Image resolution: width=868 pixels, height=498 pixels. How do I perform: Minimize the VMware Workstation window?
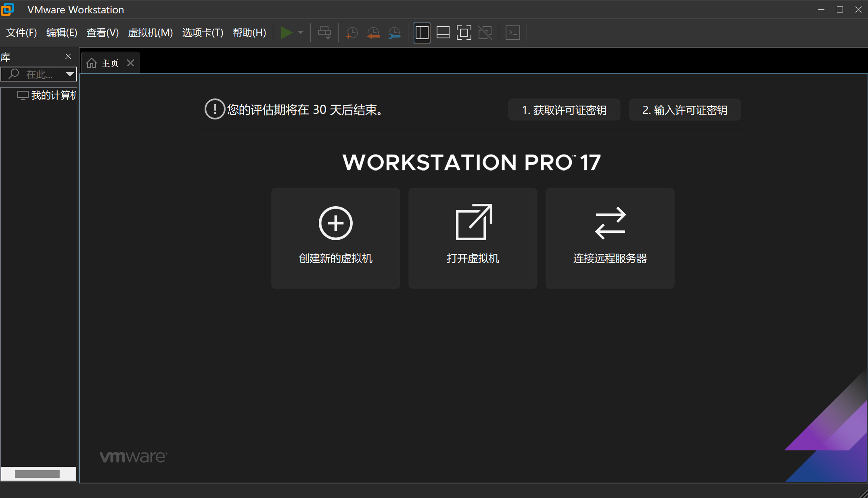tap(821, 9)
